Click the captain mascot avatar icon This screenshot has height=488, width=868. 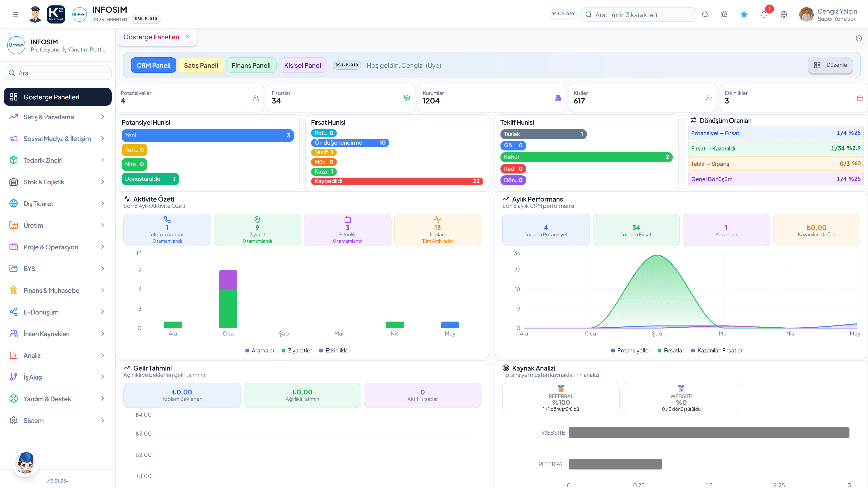coord(35,14)
